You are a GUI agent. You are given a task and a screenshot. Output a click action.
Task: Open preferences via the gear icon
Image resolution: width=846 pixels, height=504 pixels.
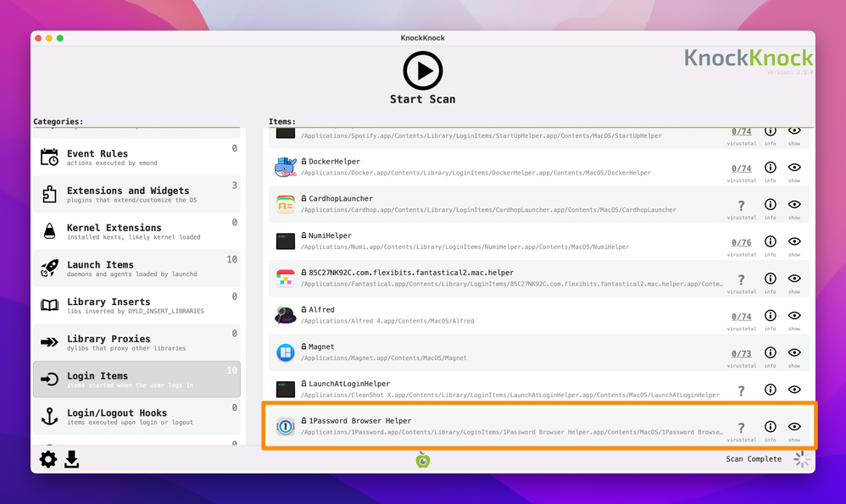coord(48,459)
